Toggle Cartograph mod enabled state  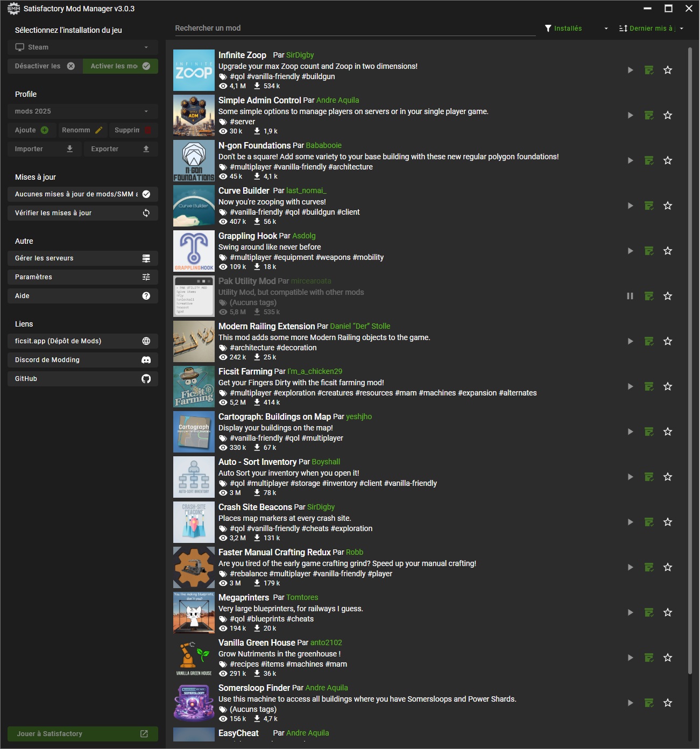(x=630, y=432)
